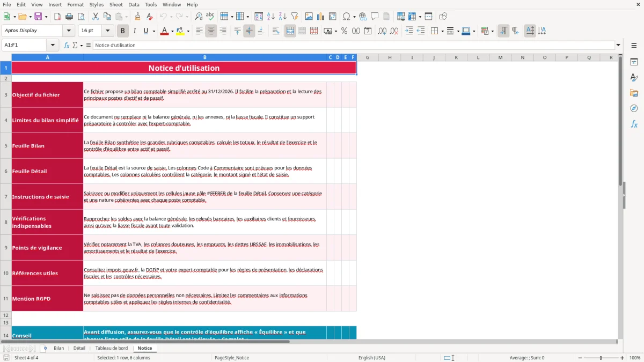Insert special character omega icon
This screenshot has width=644, height=362.
(346, 17)
